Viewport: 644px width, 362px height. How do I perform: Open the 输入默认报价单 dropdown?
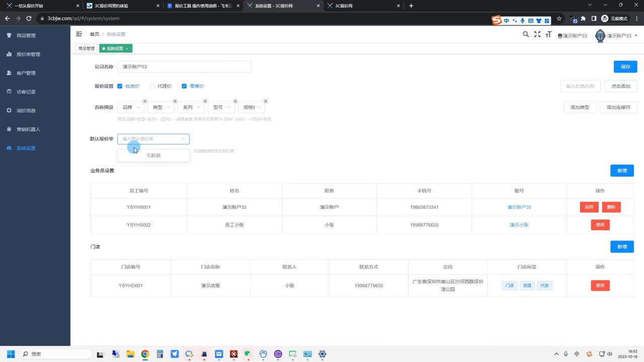[153, 139]
